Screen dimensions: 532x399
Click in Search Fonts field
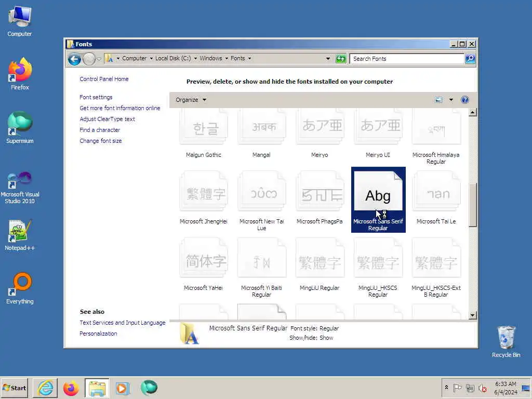coord(406,59)
